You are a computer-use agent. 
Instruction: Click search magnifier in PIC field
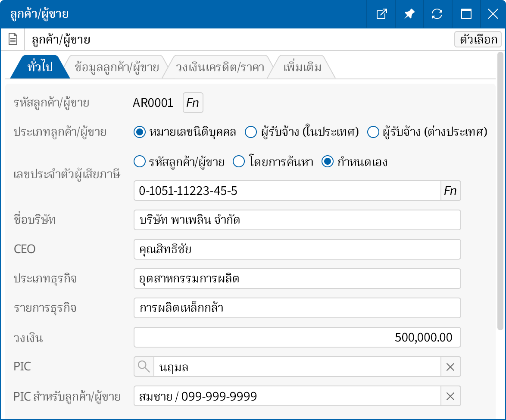[144, 367]
